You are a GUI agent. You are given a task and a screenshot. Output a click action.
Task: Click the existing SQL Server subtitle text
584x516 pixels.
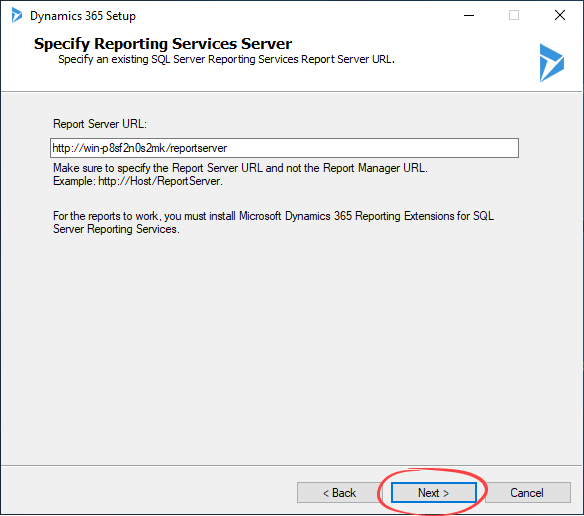point(226,59)
